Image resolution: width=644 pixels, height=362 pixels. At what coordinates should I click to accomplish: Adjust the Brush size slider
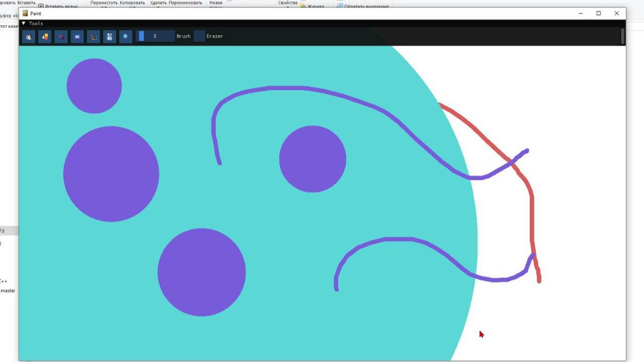(155, 36)
